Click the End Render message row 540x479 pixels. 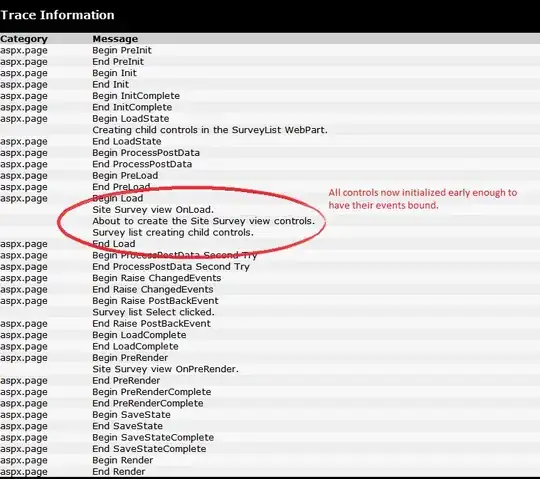(270, 471)
